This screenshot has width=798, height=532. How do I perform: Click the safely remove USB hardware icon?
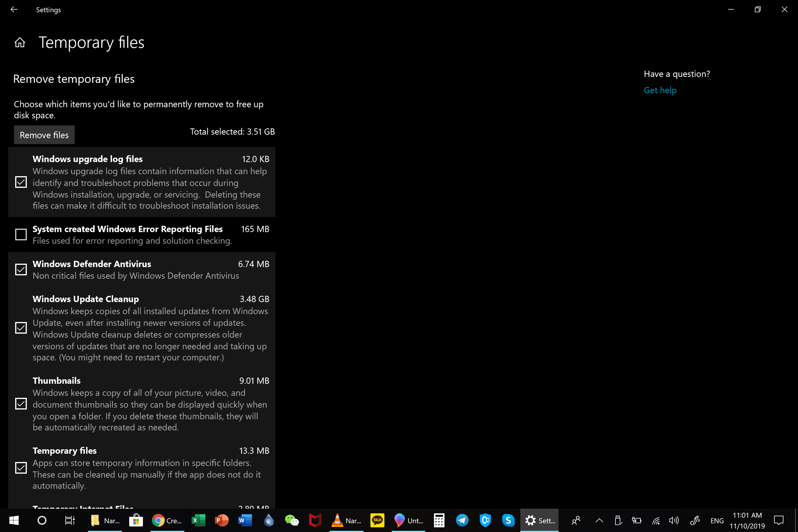(x=618, y=520)
